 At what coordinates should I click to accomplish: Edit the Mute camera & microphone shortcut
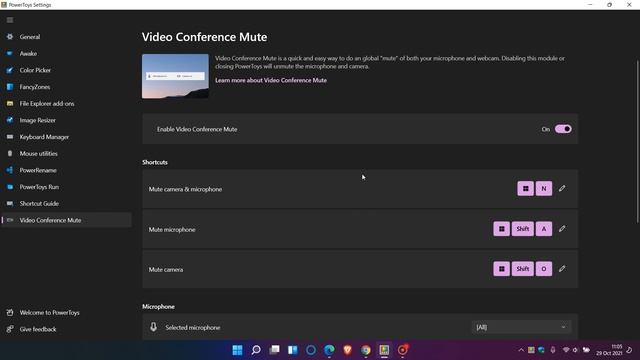(x=562, y=189)
